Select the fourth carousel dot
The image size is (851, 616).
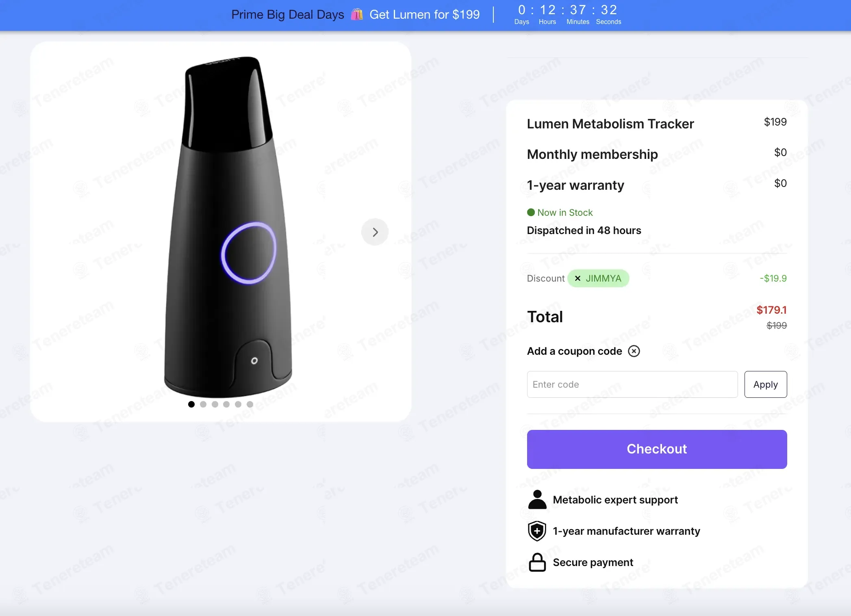click(226, 404)
